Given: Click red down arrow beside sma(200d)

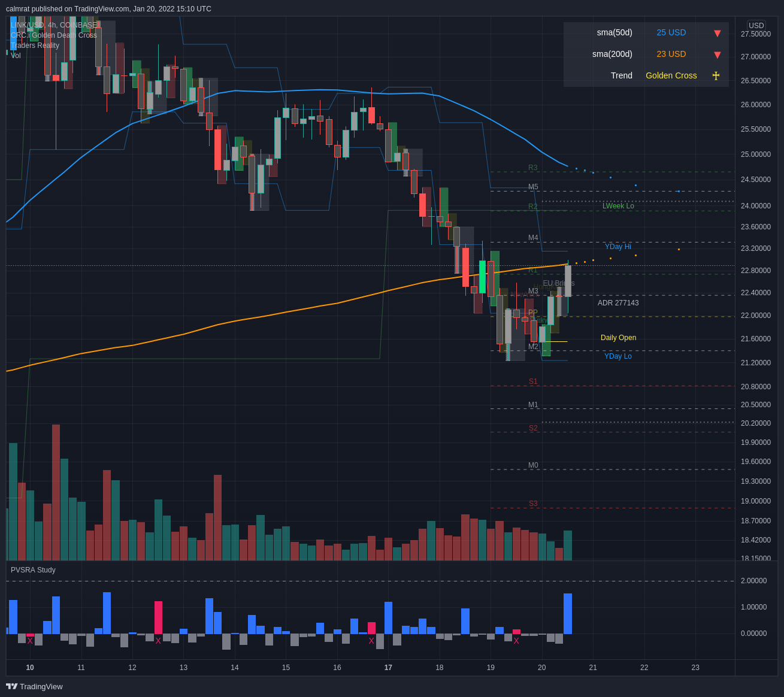Looking at the screenshot, I should pyautogui.click(x=717, y=55).
